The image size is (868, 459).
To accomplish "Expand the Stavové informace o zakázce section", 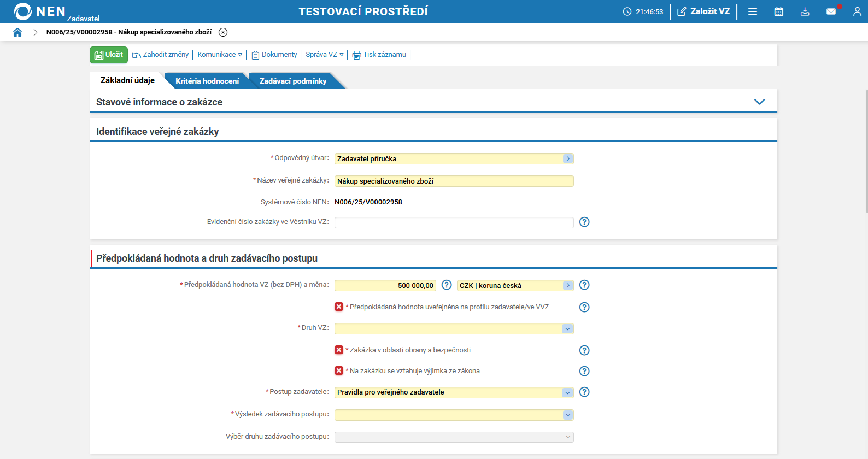I will click(x=759, y=102).
